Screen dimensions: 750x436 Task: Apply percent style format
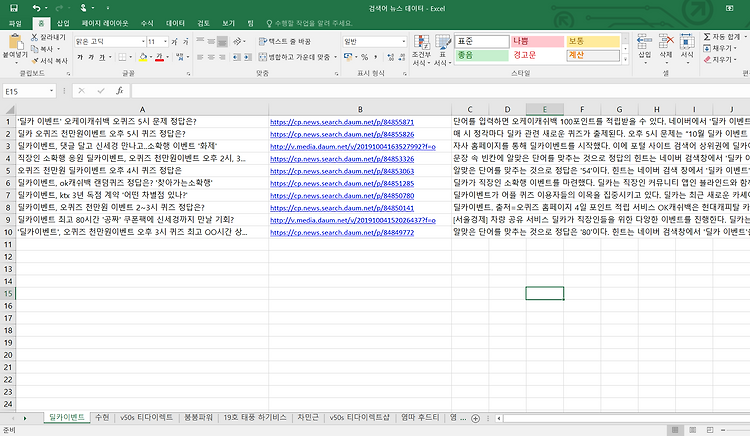[x=364, y=57]
